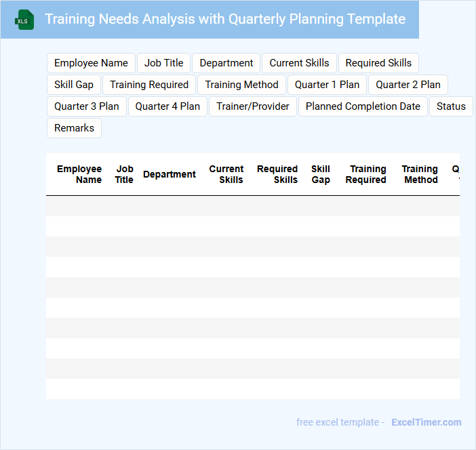Click the Job Title tag
This screenshot has width=476, height=450.
[x=164, y=63]
